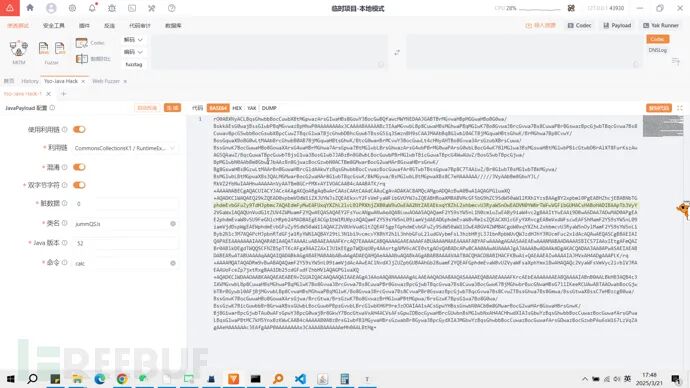The image size is (690, 388).
Task: Switch code view to HEX
Action: point(237,108)
